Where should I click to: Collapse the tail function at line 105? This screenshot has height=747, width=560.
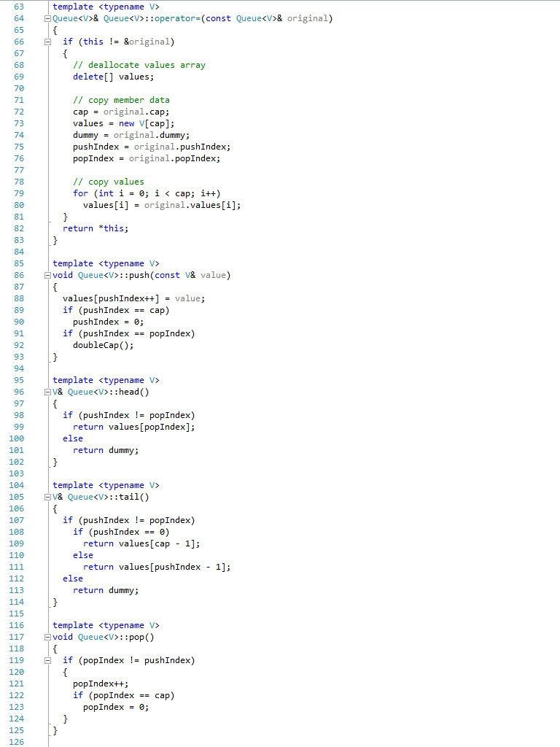pyautogui.click(x=47, y=497)
